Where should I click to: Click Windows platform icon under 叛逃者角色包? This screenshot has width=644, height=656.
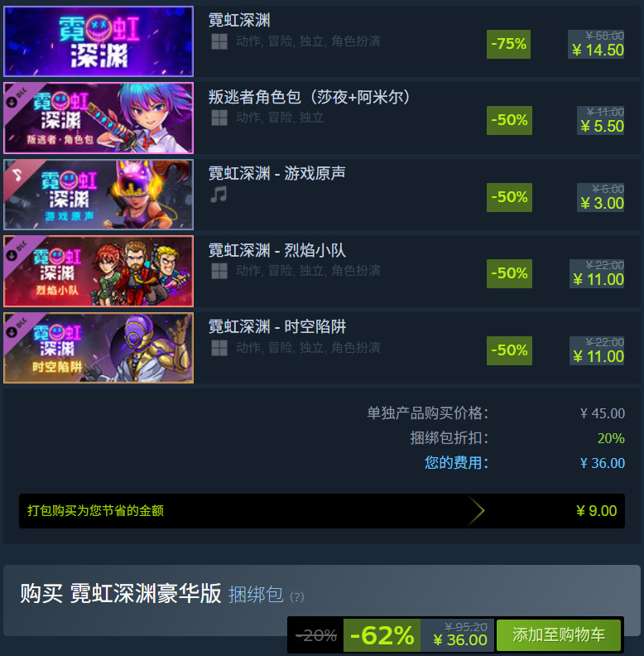[x=219, y=118]
